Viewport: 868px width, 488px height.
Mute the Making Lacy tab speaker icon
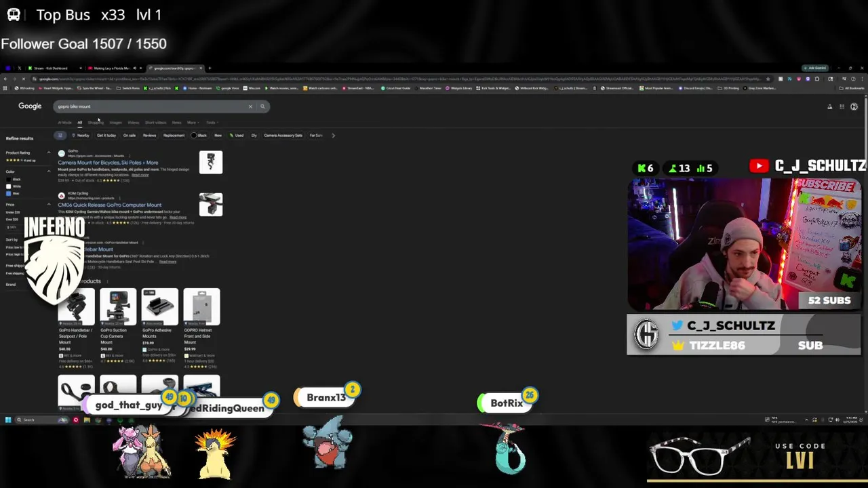[x=134, y=68]
